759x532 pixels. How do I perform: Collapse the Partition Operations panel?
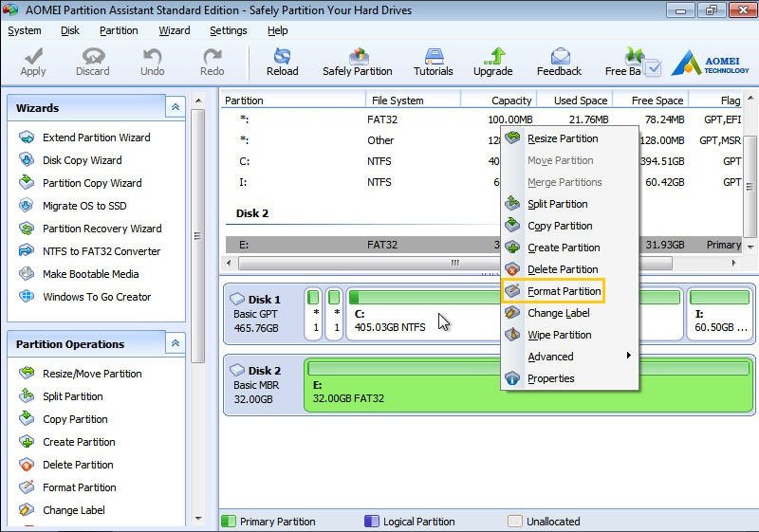pos(176,343)
